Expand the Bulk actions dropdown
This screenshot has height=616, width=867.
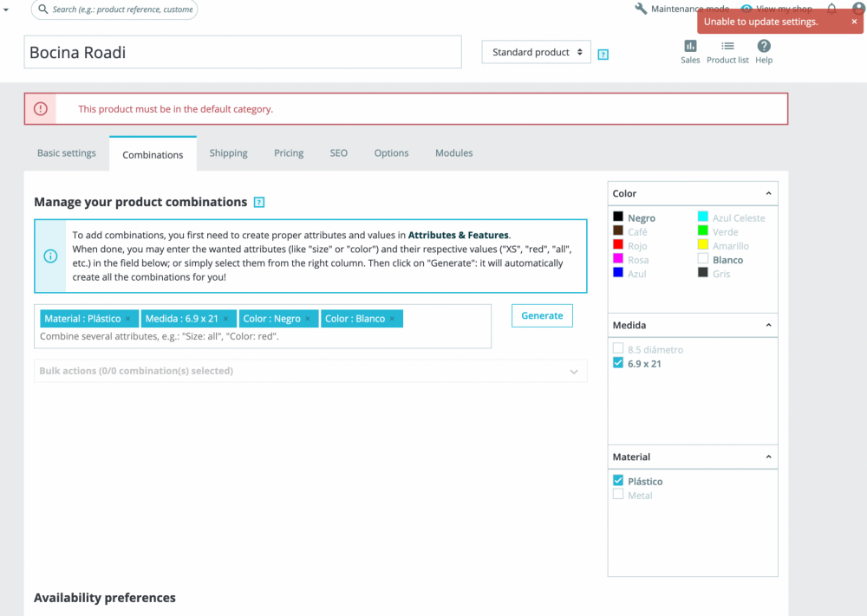tap(310, 371)
